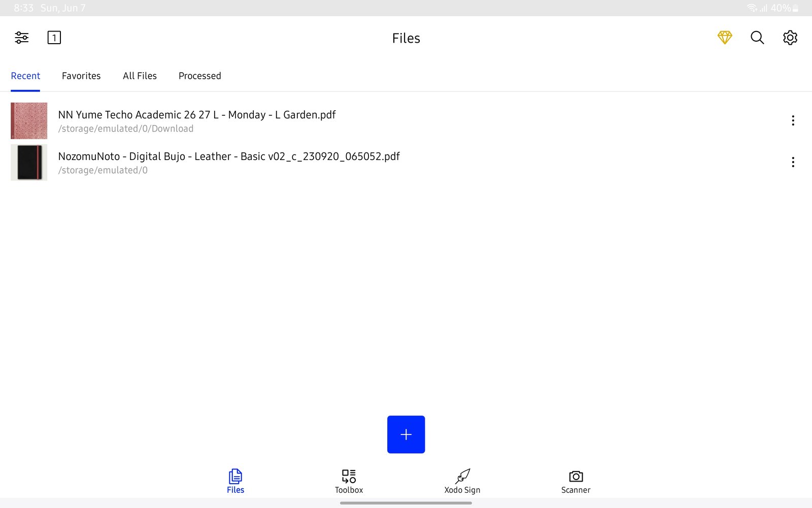Image resolution: width=812 pixels, height=508 pixels.
Task: Open NozomuNoto - Digital Bujo file name
Action: click(x=229, y=156)
